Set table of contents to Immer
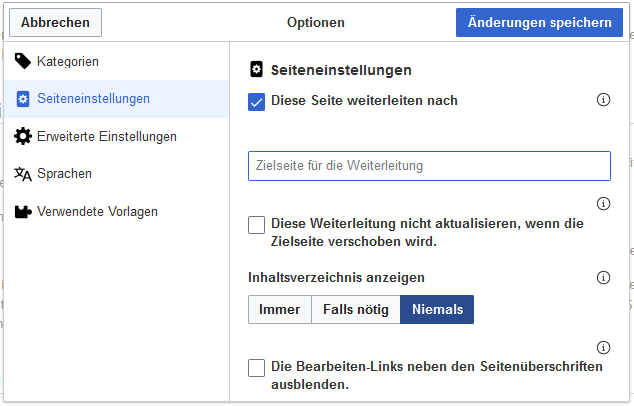 pos(279,309)
